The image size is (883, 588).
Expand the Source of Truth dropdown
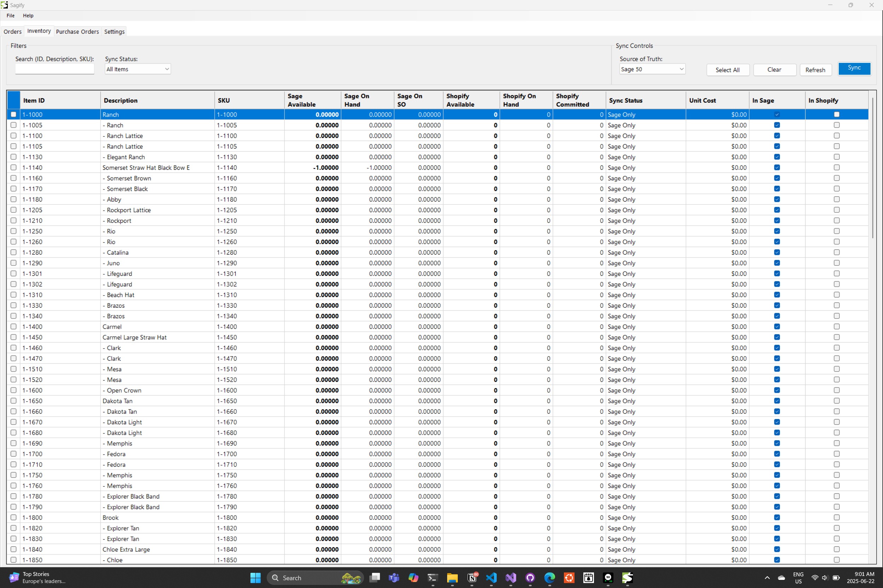[652, 69]
